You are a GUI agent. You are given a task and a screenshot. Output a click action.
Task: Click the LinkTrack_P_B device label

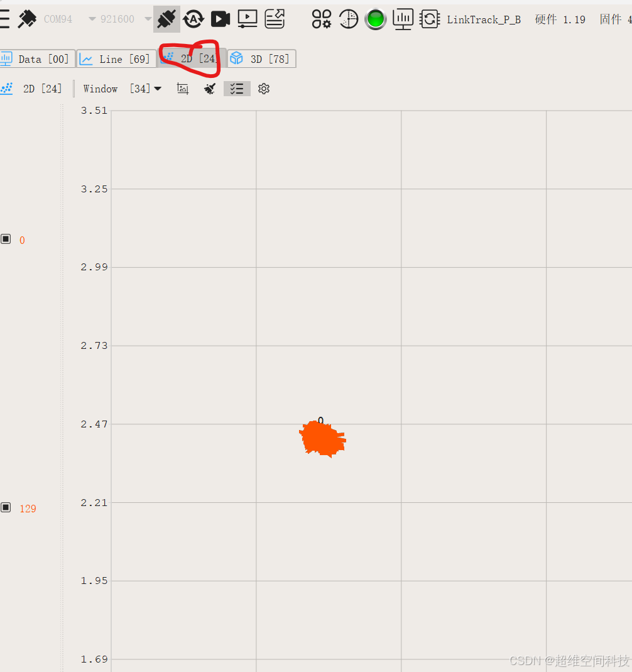point(484,19)
